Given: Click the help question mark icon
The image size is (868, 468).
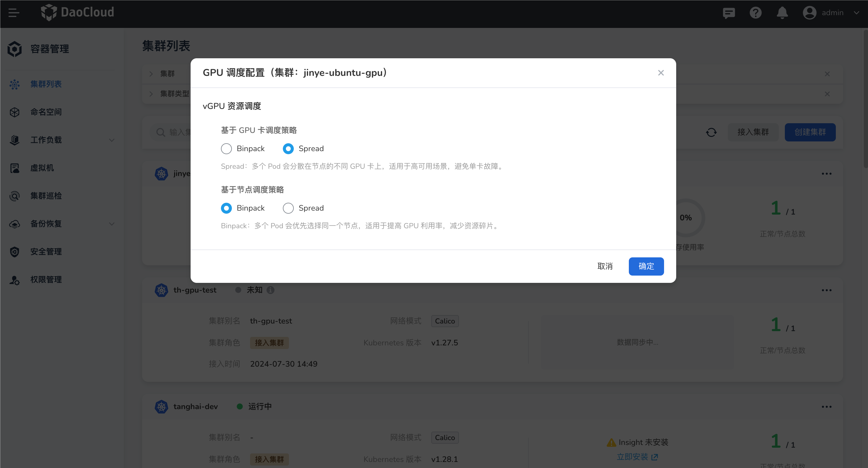Looking at the screenshot, I should [x=755, y=13].
